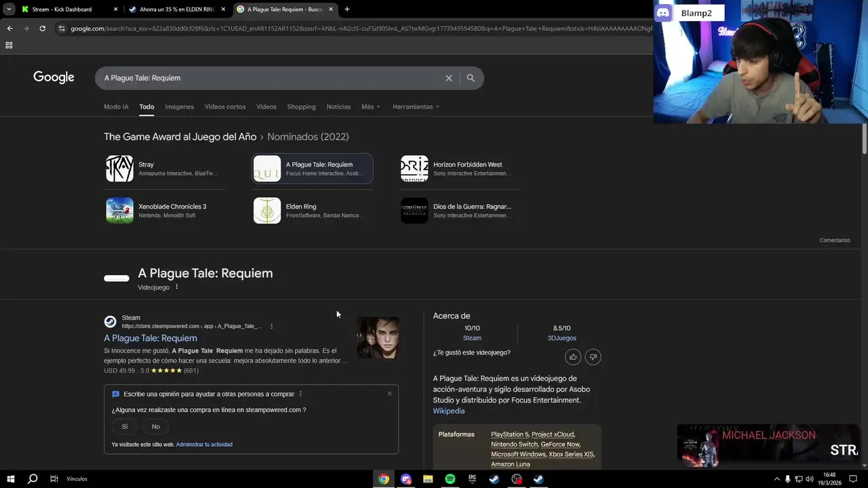Open the Nintendo Switch platform link
The image size is (868, 488).
click(x=514, y=445)
